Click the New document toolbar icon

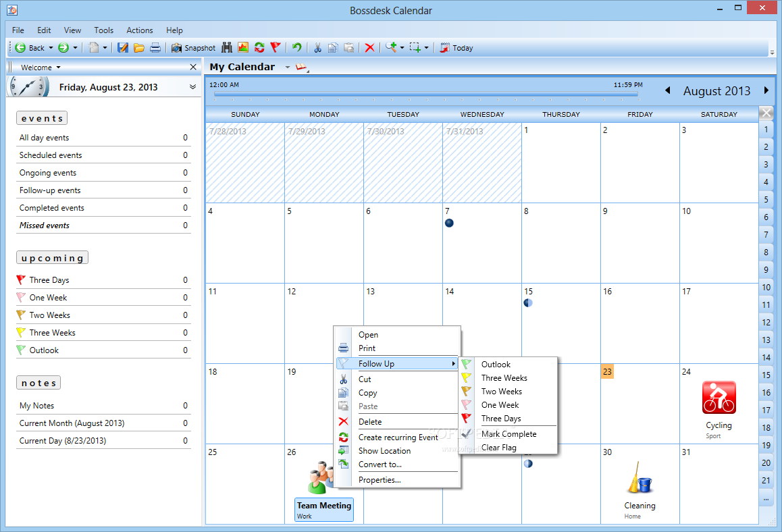point(94,48)
